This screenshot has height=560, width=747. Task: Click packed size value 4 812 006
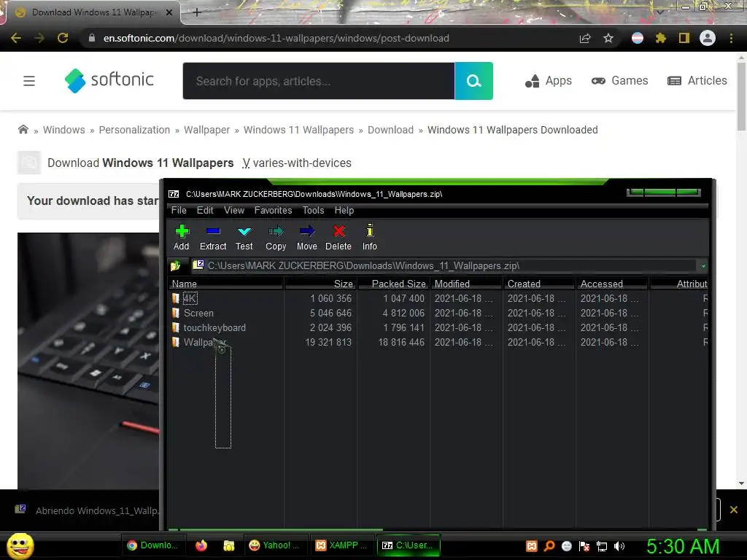403,314
